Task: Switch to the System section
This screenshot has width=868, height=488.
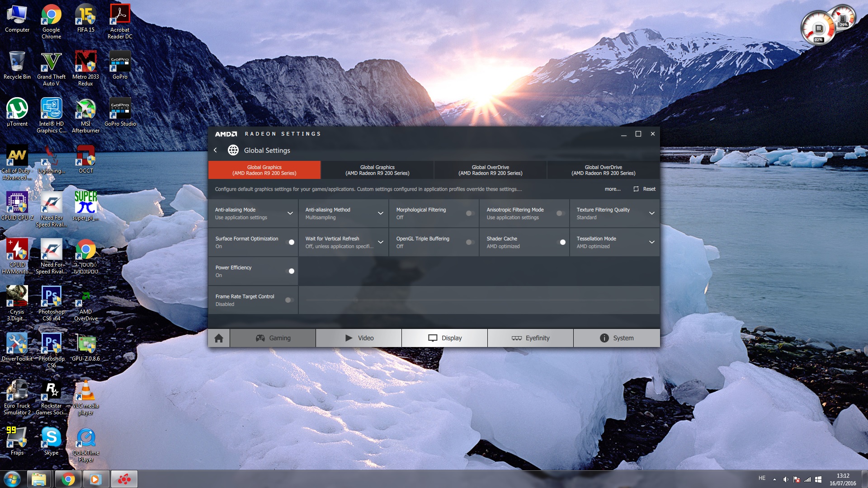Action: [617, 338]
